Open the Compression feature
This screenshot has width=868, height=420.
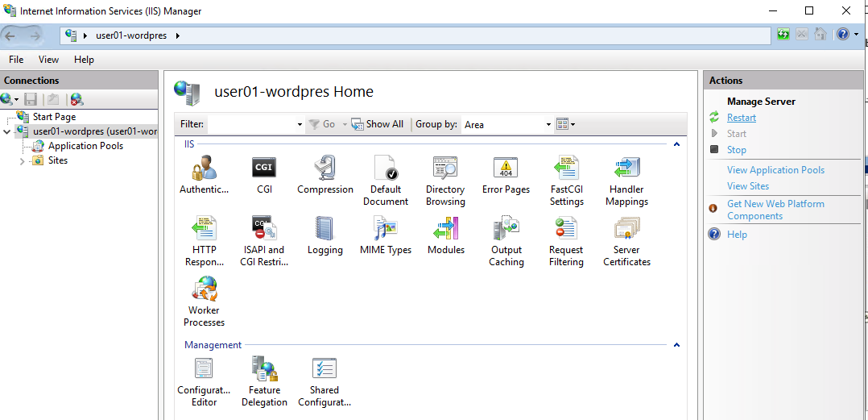coord(325,174)
